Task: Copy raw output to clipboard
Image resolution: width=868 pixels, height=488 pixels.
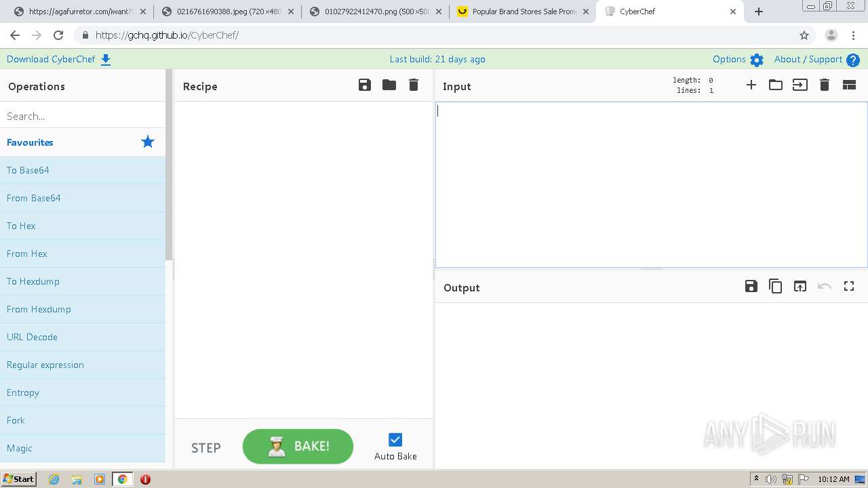Action: [776, 286]
